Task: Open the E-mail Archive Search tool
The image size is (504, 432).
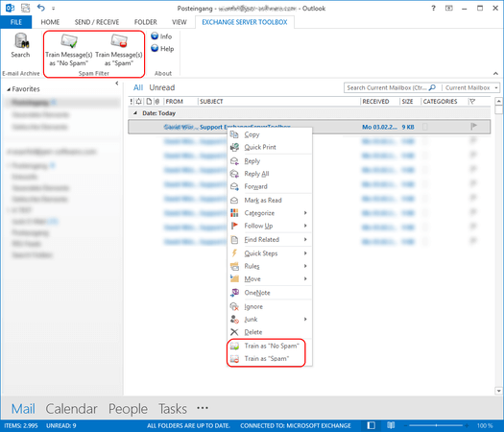Action: 20,46
